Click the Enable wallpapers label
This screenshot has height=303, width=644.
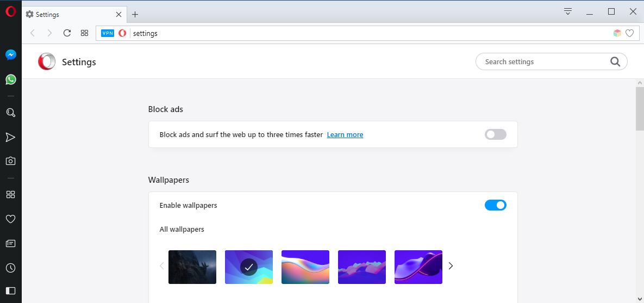point(188,205)
